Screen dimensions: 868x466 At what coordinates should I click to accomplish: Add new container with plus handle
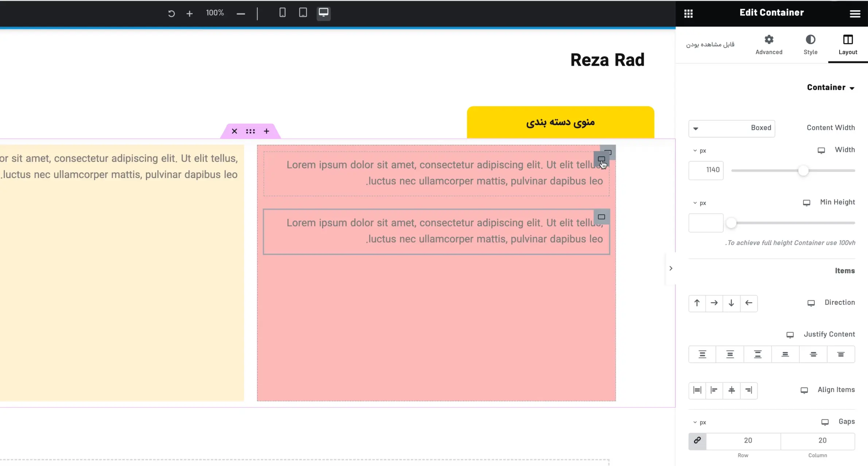(x=267, y=131)
